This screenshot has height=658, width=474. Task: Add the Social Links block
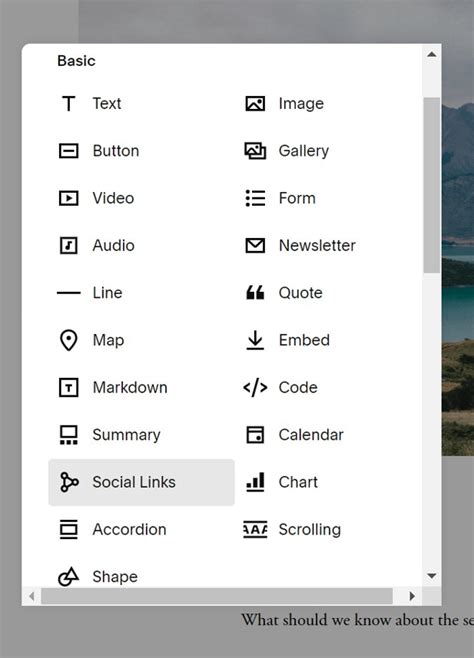click(x=141, y=482)
